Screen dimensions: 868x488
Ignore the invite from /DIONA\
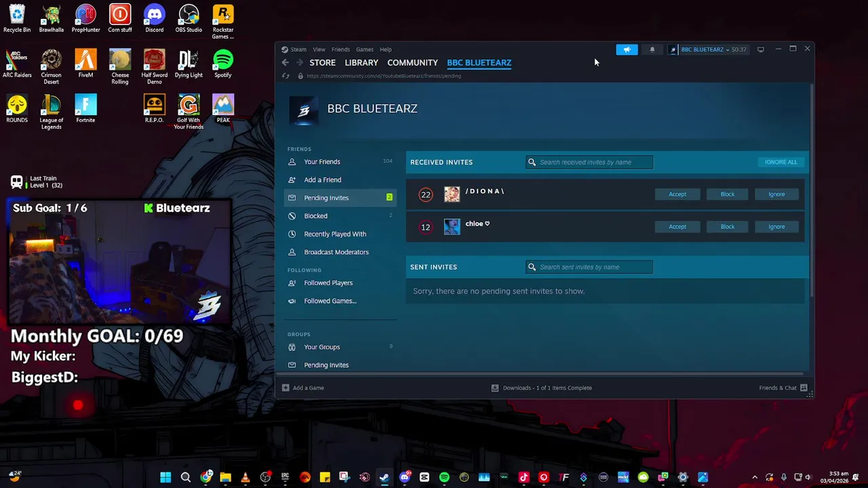click(776, 195)
